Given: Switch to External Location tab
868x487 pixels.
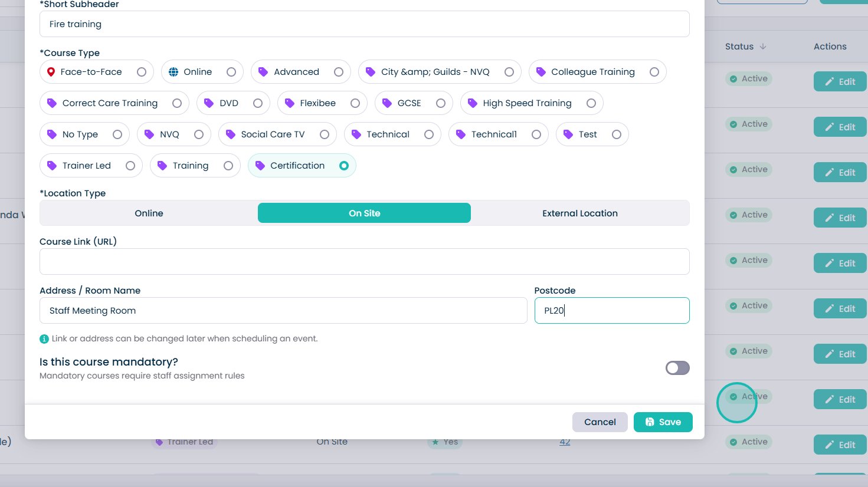Looking at the screenshot, I should tap(580, 213).
